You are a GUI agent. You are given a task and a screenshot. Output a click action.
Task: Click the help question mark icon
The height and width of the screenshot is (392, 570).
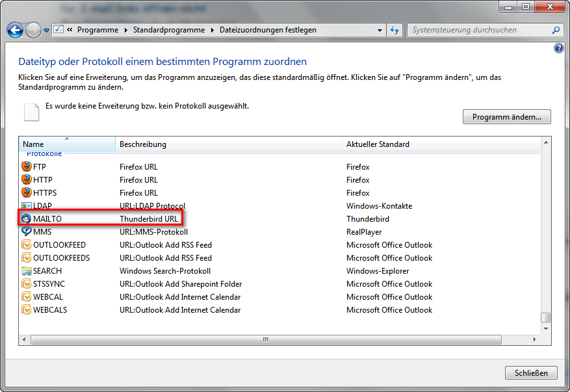click(x=558, y=49)
